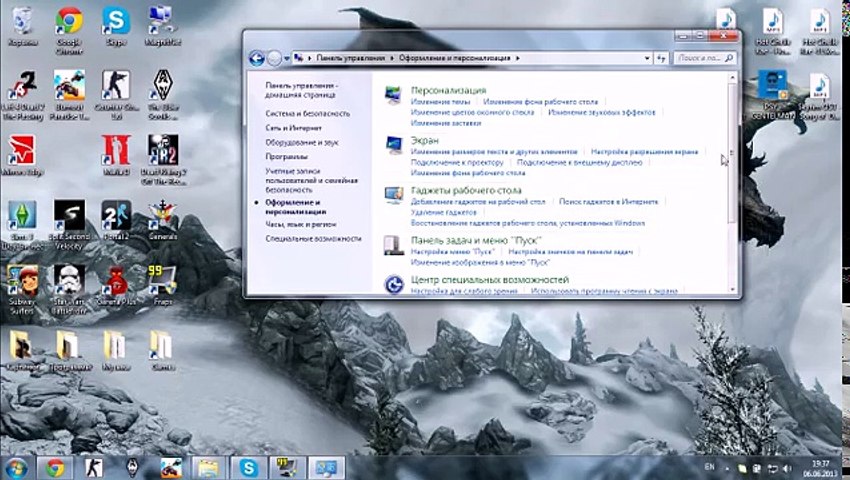The image size is (850, 480).
Task: Select the Mafia II desktop shortcut
Action: tap(116, 156)
